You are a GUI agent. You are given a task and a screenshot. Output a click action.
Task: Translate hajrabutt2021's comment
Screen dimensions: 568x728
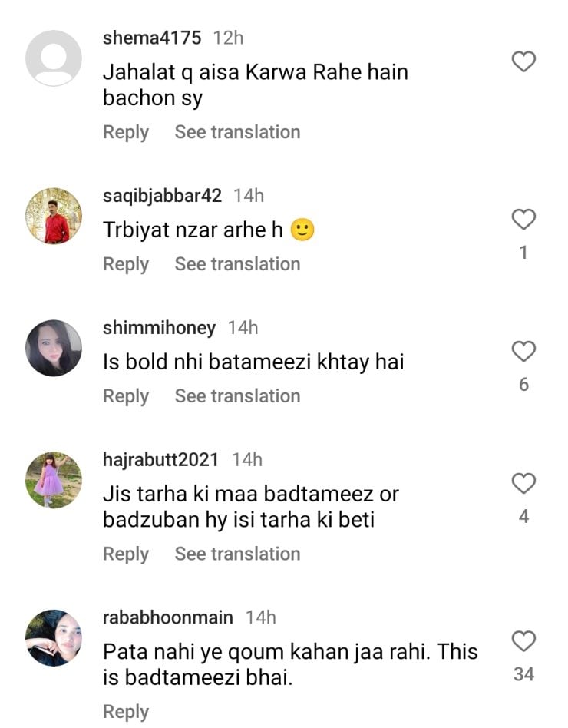(237, 554)
